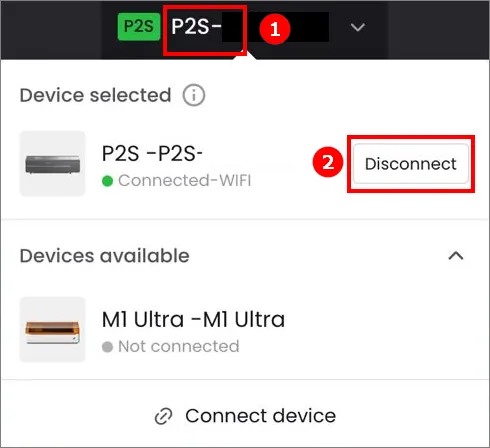Click the green Connected-WIFI status dot
Screen dimensions: 490x448
click(x=107, y=181)
